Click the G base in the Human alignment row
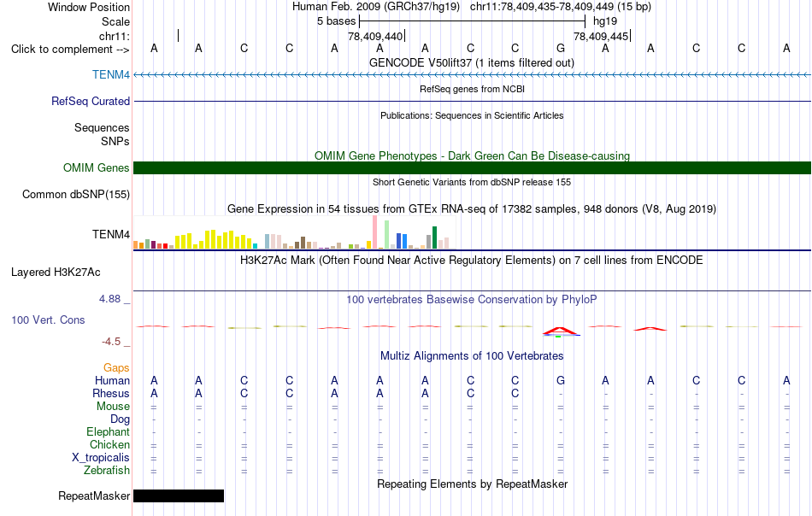The image size is (812, 516). (x=561, y=380)
